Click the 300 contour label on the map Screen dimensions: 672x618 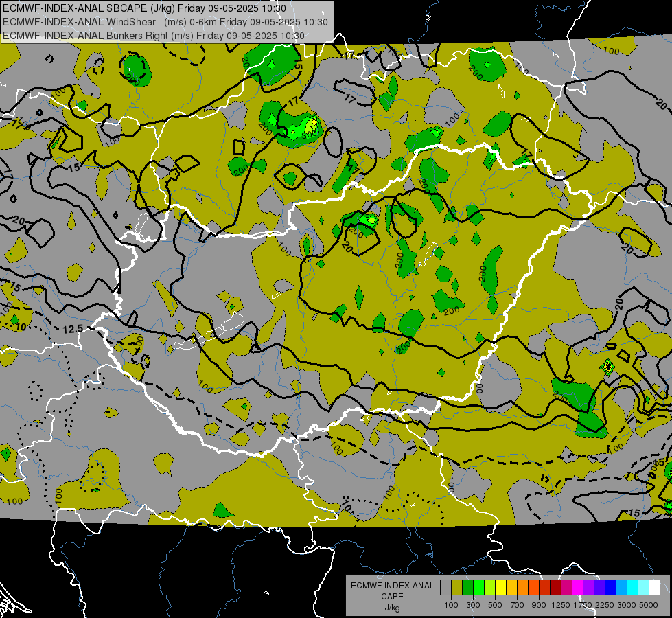tap(310, 134)
